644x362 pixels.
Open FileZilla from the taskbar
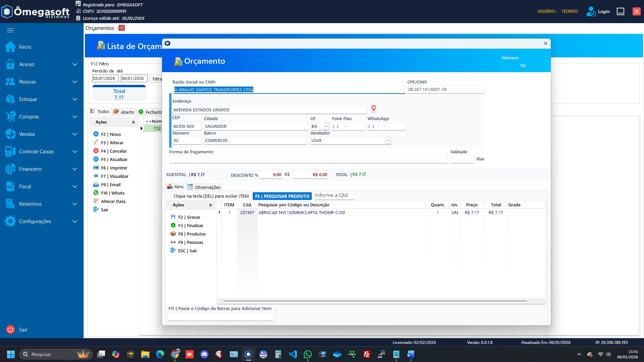pyautogui.click(x=367, y=354)
